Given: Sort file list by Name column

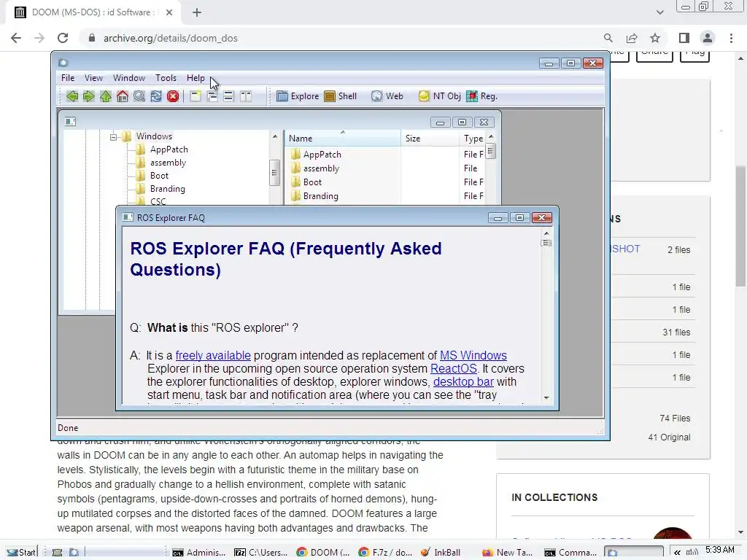Looking at the screenshot, I should (x=343, y=139).
